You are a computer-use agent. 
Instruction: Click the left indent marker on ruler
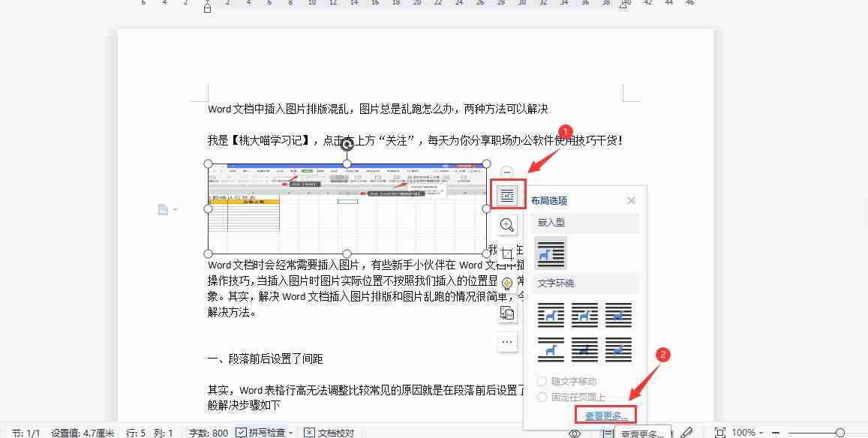point(207,7)
